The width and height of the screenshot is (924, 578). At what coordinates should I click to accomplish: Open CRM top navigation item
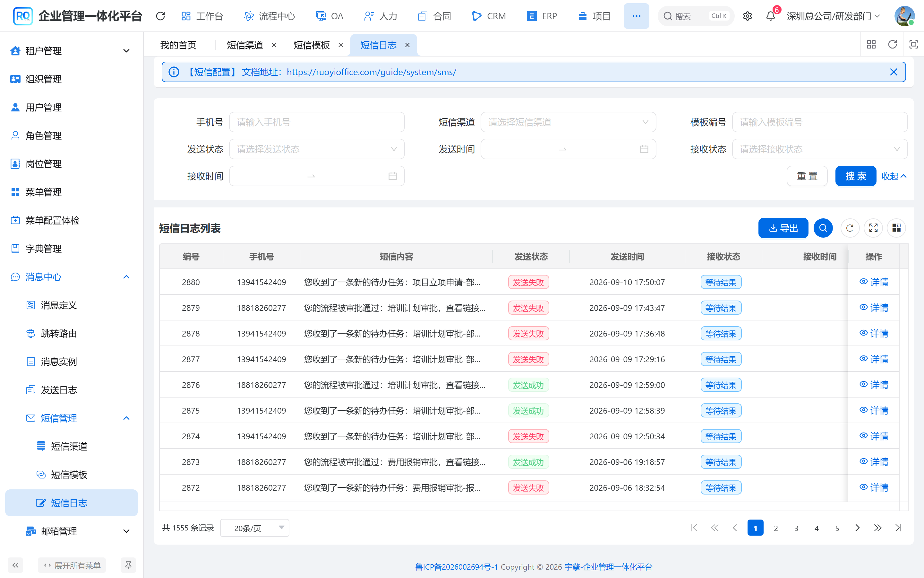click(489, 16)
